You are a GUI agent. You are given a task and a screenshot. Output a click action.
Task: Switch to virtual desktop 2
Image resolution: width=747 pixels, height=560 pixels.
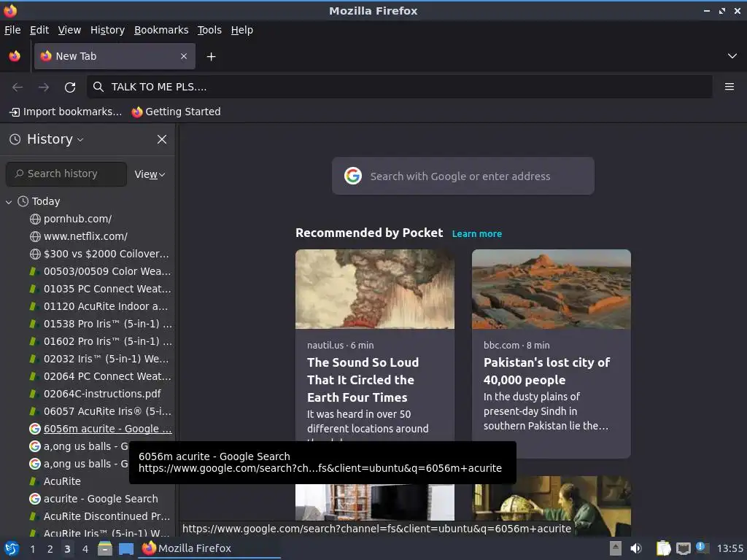[50, 549]
